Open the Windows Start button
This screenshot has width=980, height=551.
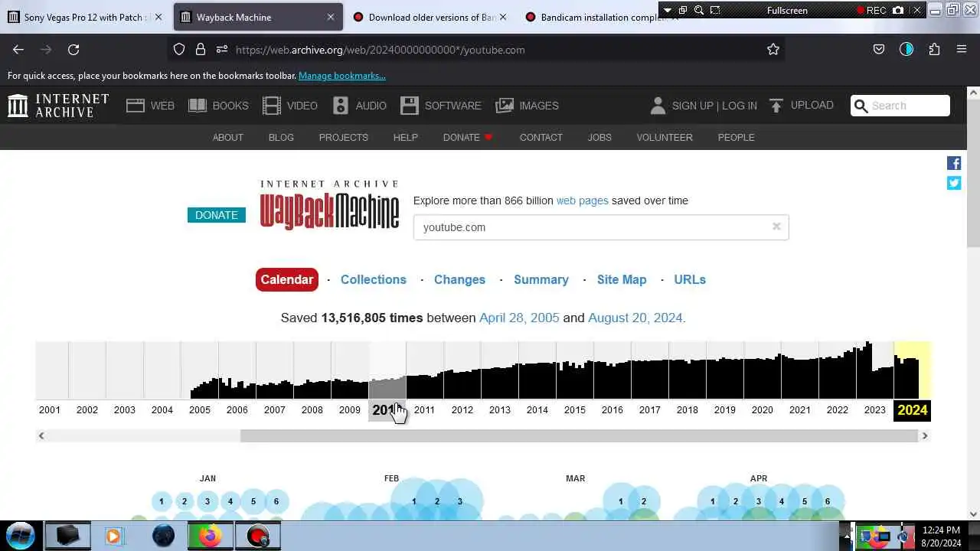coord(21,536)
